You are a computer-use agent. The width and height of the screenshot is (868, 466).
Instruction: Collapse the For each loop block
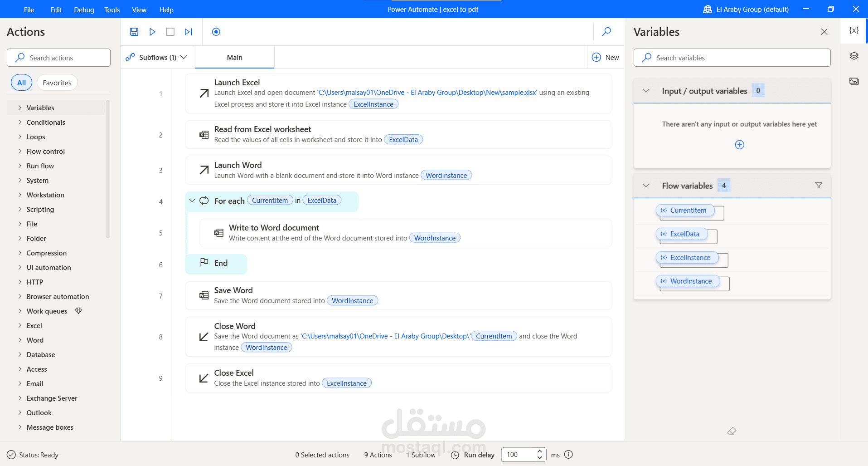click(x=192, y=201)
